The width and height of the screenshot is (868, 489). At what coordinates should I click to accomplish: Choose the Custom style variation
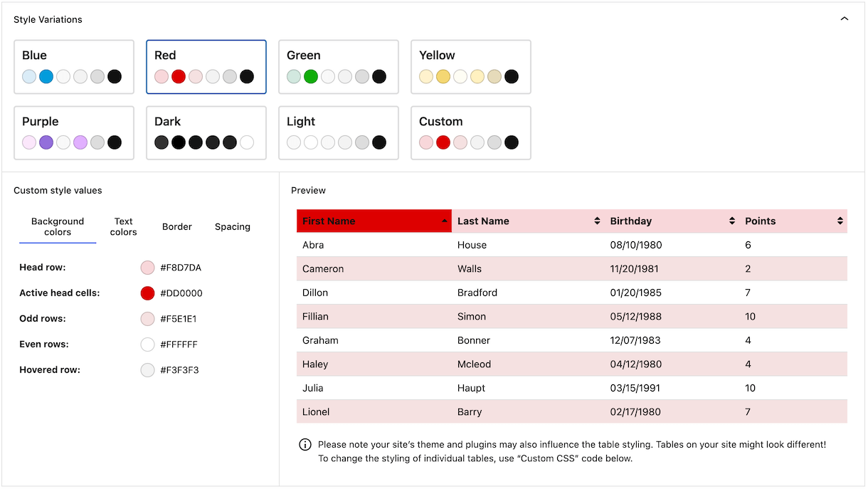(470, 132)
